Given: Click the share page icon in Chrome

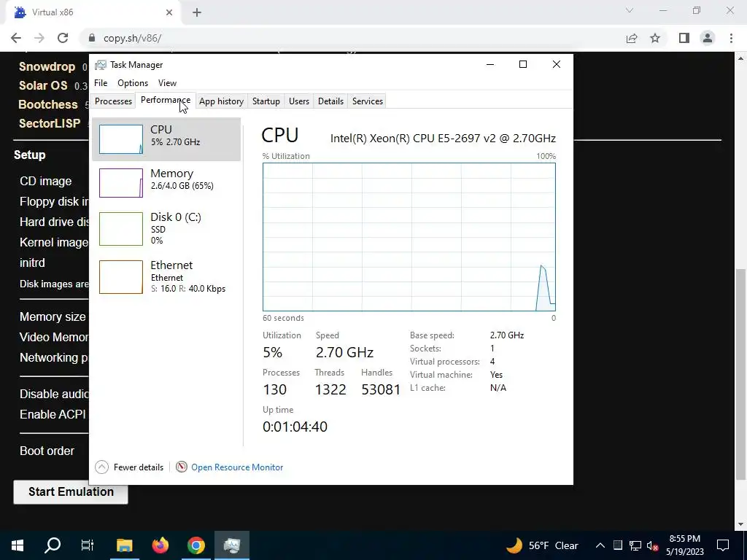Looking at the screenshot, I should point(632,38).
